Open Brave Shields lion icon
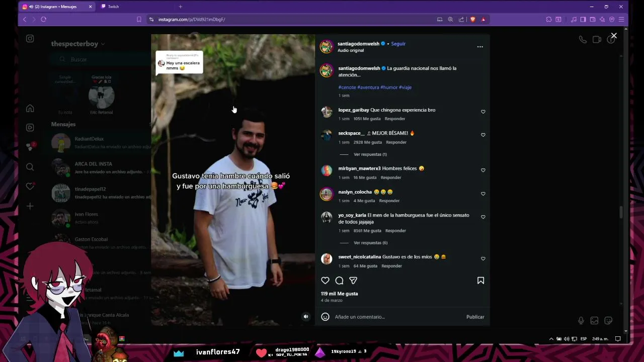The width and height of the screenshot is (644, 362). 472,19
